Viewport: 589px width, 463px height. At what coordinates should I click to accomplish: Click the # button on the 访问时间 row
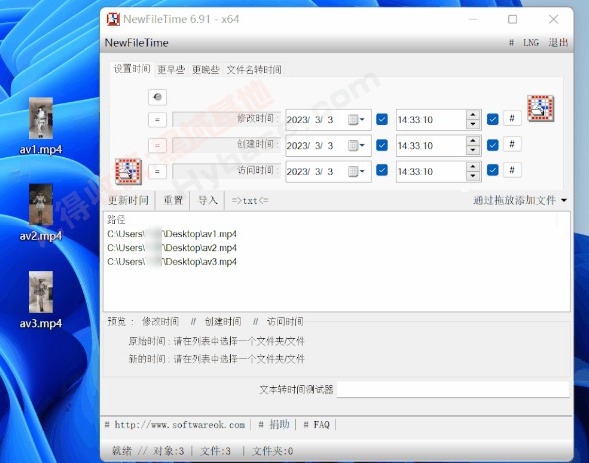pos(512,170)
